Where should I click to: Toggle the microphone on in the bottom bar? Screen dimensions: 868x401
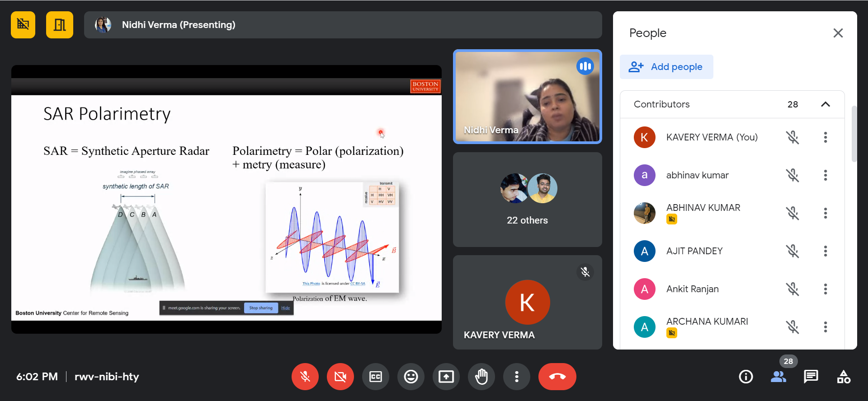pos(305,377)
